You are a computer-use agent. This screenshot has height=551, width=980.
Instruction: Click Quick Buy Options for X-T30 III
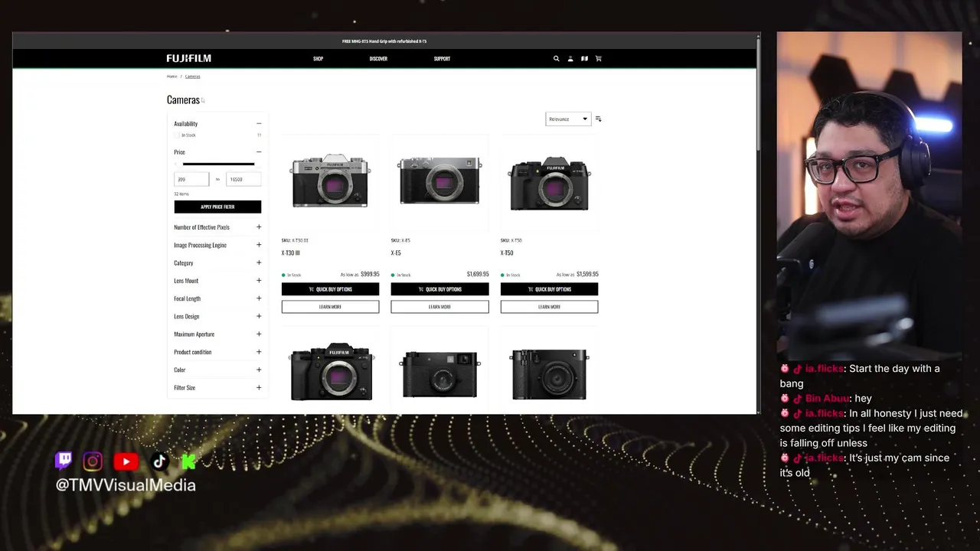(330, 289)
